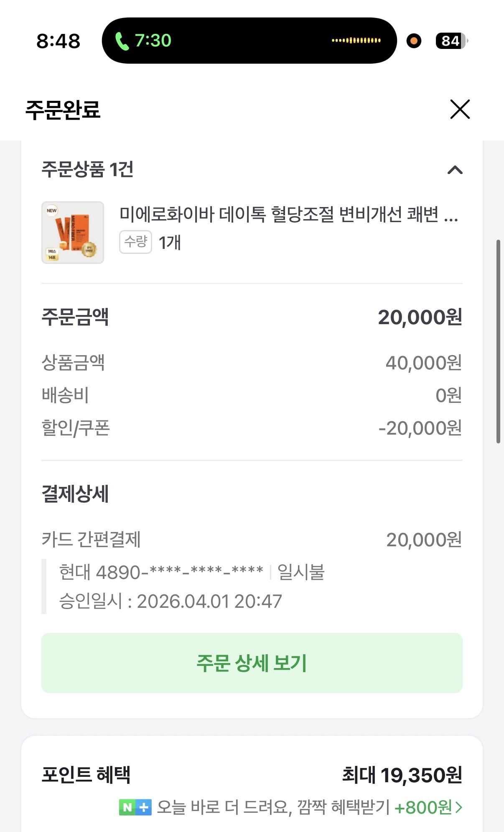The image size is (504, 832).
Task: Tap the green phone call icon
Action: (x=122, y=41)
